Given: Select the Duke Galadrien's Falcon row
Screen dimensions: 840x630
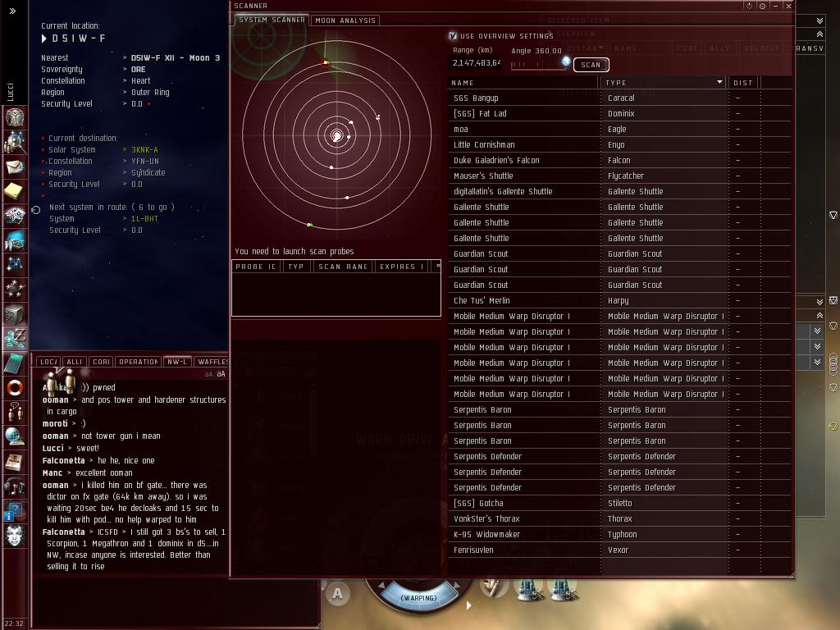Looking at the screenshot, I should [x=619, y=160].
